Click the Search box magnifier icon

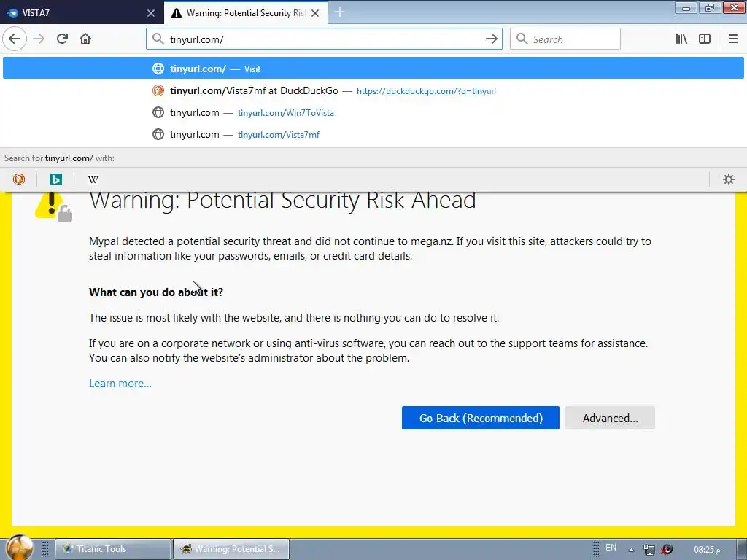(522, 39)
